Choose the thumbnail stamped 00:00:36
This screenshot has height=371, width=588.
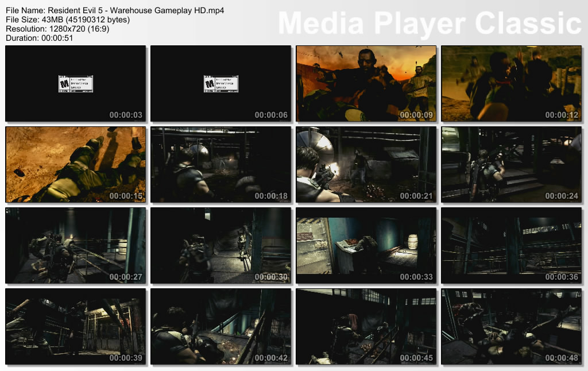[x=511, y=246]
